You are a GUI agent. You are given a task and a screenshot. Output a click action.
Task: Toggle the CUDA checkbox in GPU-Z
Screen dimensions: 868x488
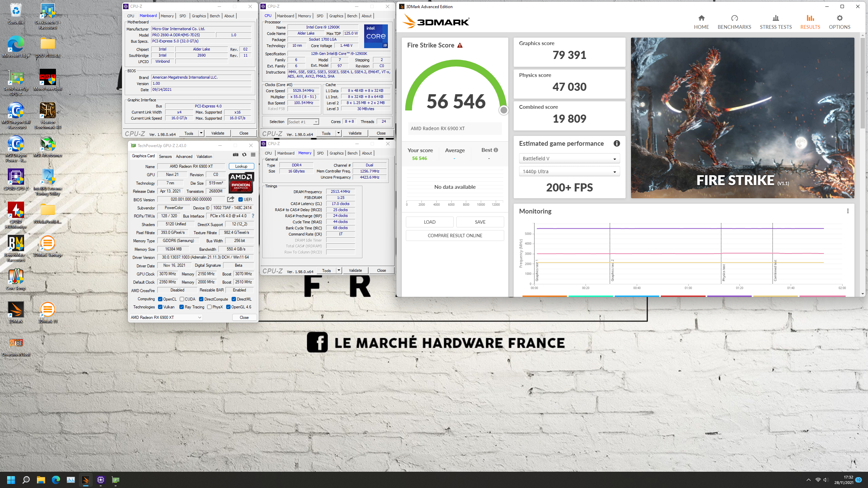coord(182,299)
